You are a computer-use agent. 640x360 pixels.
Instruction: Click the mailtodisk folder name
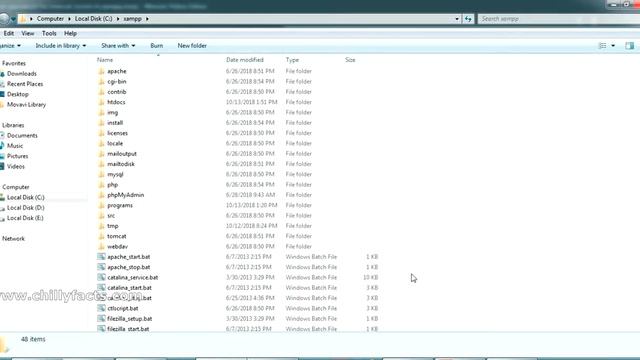[121, 164]
